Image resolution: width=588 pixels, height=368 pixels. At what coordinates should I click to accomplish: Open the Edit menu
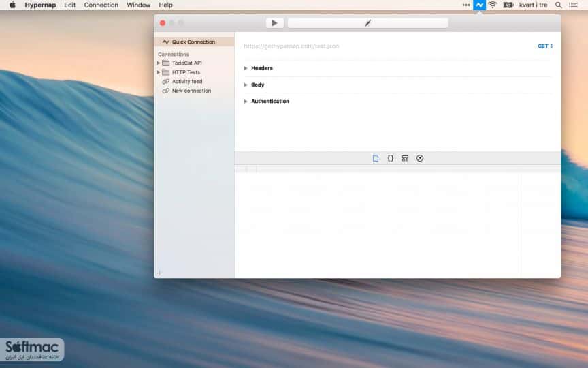69,5
